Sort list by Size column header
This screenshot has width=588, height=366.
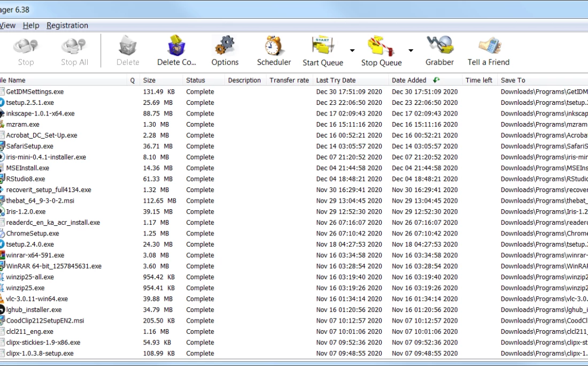point(149,80)
